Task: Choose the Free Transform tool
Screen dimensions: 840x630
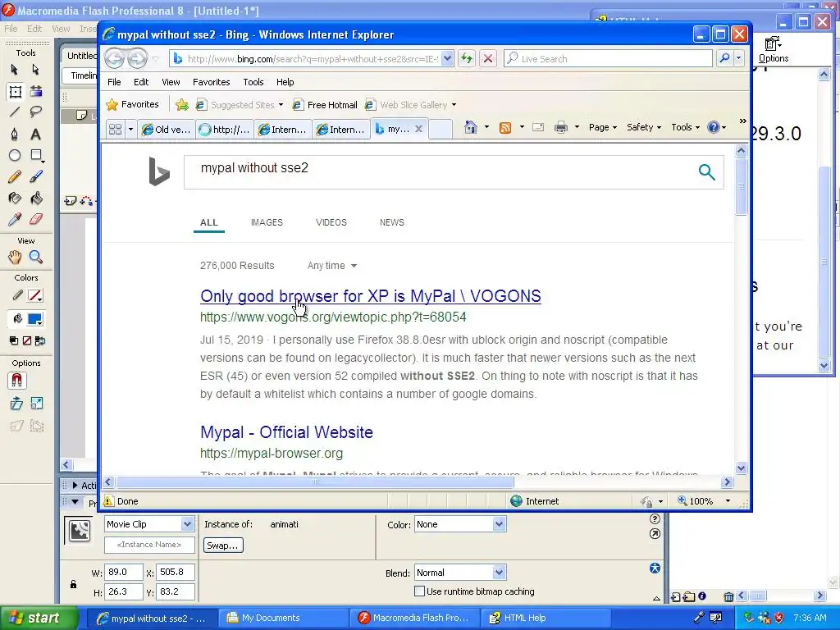Action: click(15, 92)
